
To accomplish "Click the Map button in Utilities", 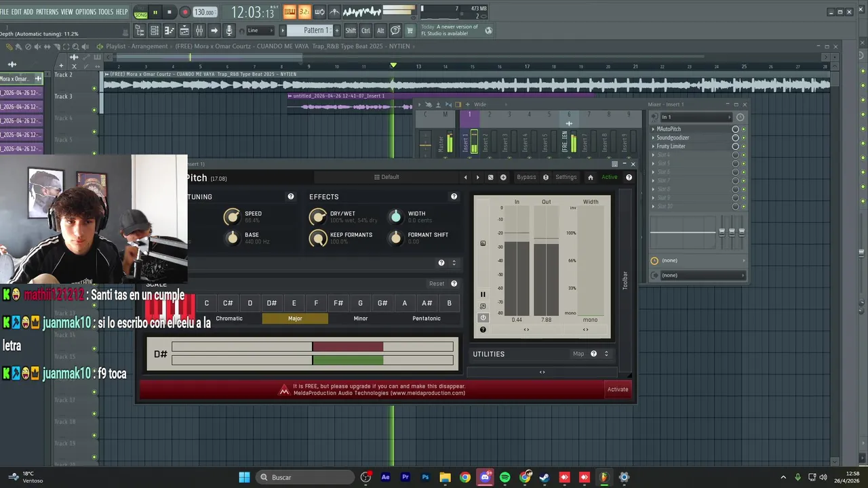I will tap(578, 354).
